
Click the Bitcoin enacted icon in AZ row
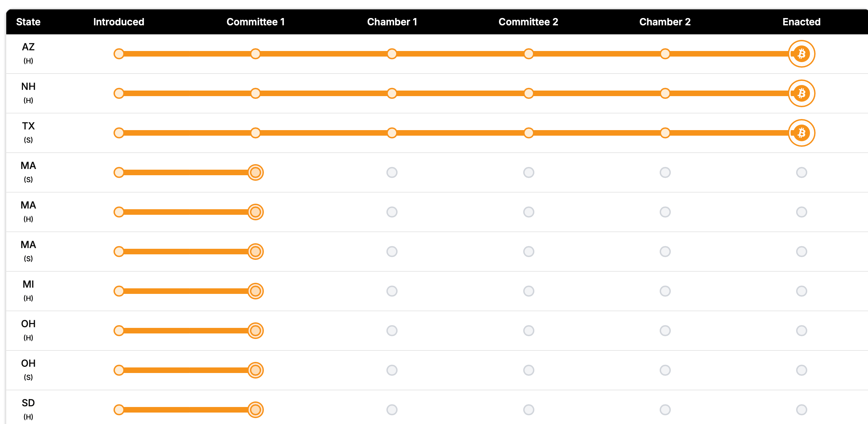(801, 54)
